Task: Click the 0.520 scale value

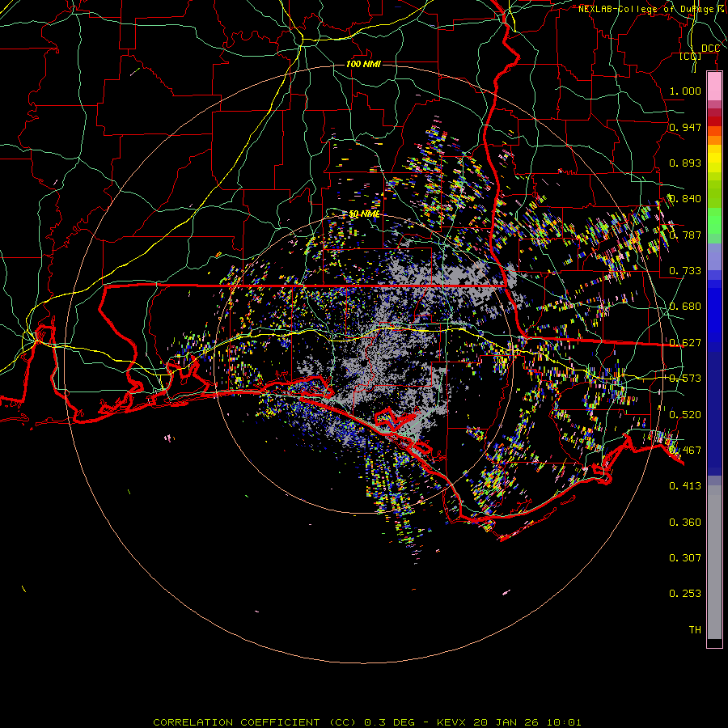Action: 685,415
